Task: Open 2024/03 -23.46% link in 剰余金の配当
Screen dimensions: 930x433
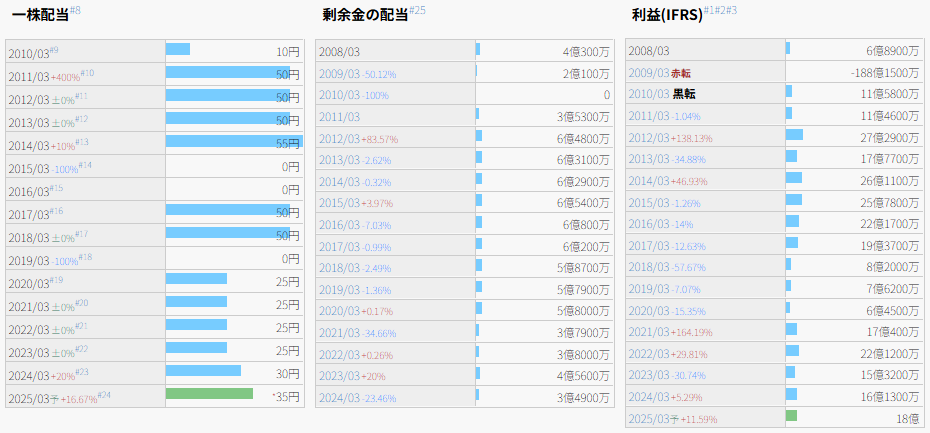Action: [x=358, y=398]
